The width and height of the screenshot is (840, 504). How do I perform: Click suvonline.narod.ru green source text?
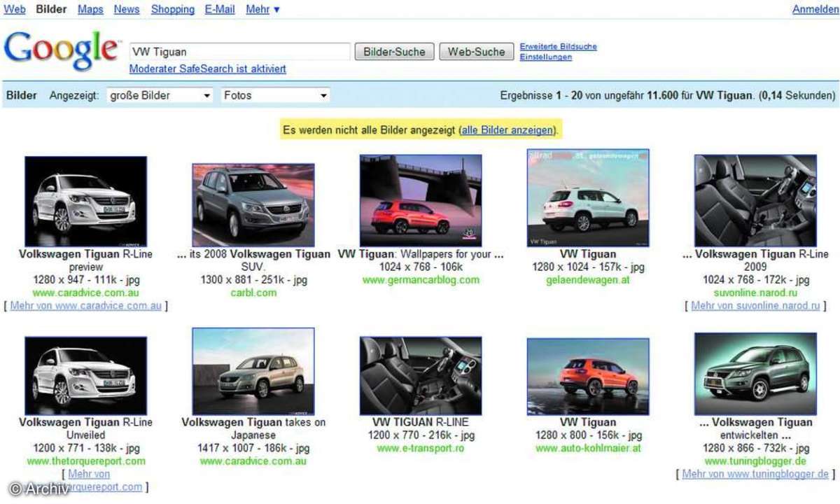pos(755,293)
